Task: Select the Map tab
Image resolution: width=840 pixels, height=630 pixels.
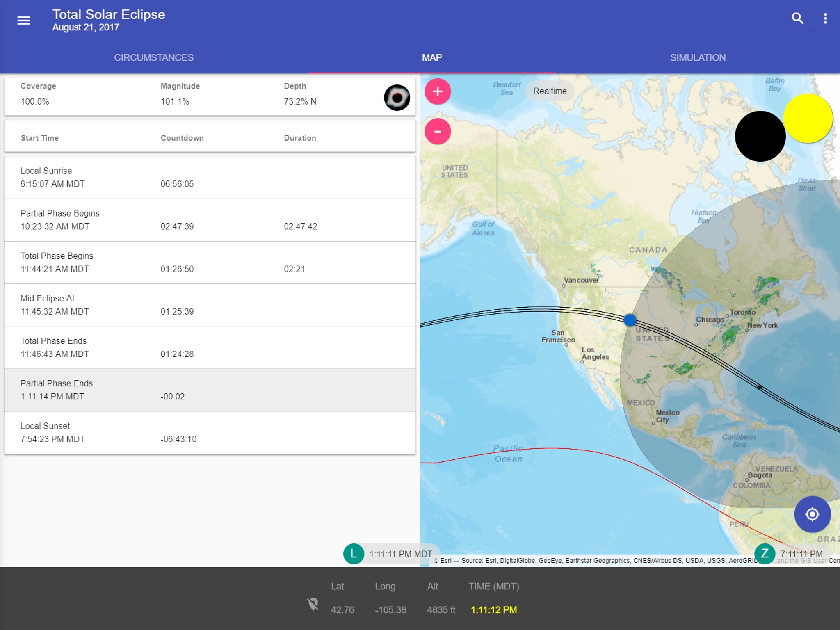Action: coord(432,57)
